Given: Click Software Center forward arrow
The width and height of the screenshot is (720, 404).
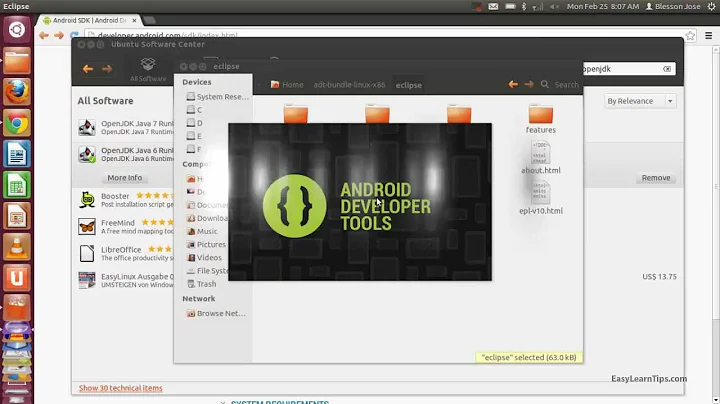Looking at the screenshot, I should point(107,69).
